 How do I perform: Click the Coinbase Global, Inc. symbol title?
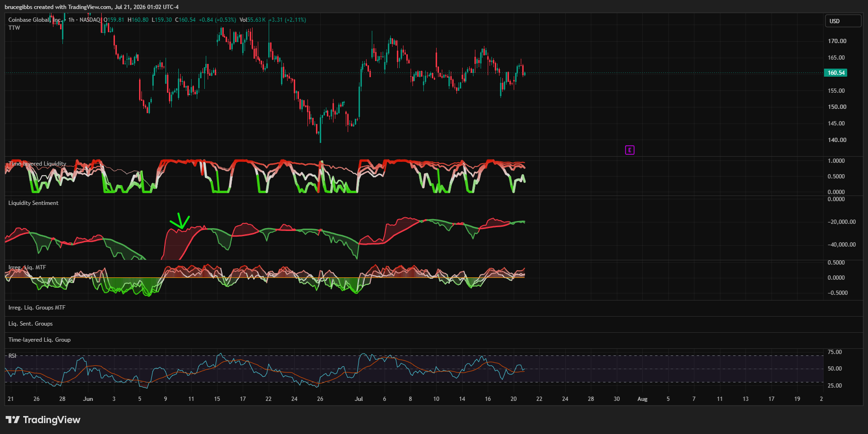click(35, 20)
